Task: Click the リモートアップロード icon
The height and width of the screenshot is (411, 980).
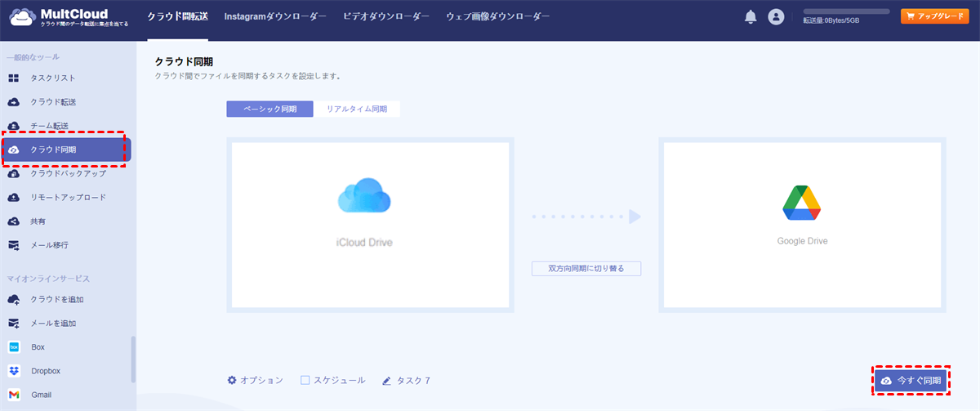Action: [x=14, y=198]
